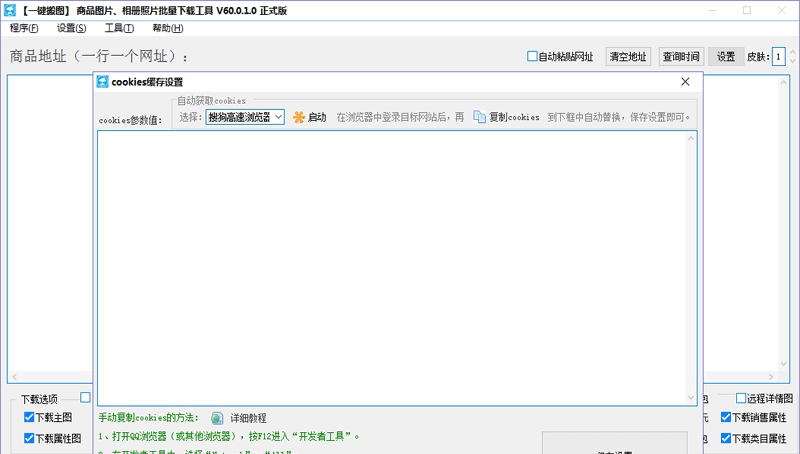Click the 自动获取cookies group label

click(x=211, y=100)
